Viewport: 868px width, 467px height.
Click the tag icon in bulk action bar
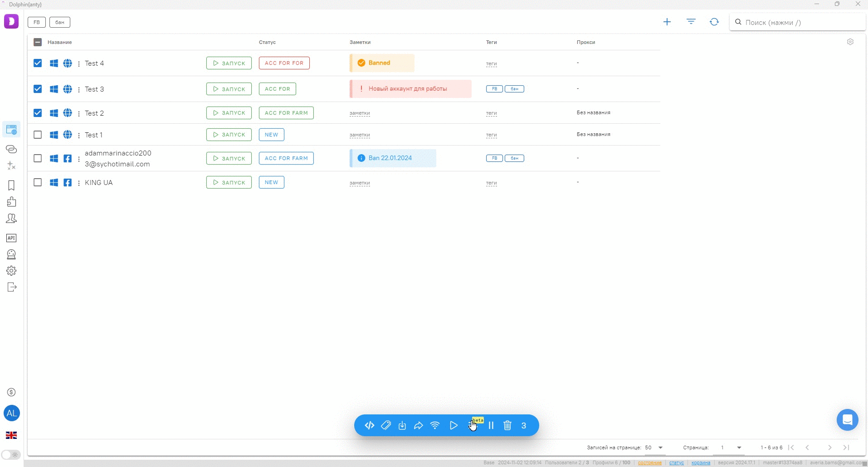386,425
